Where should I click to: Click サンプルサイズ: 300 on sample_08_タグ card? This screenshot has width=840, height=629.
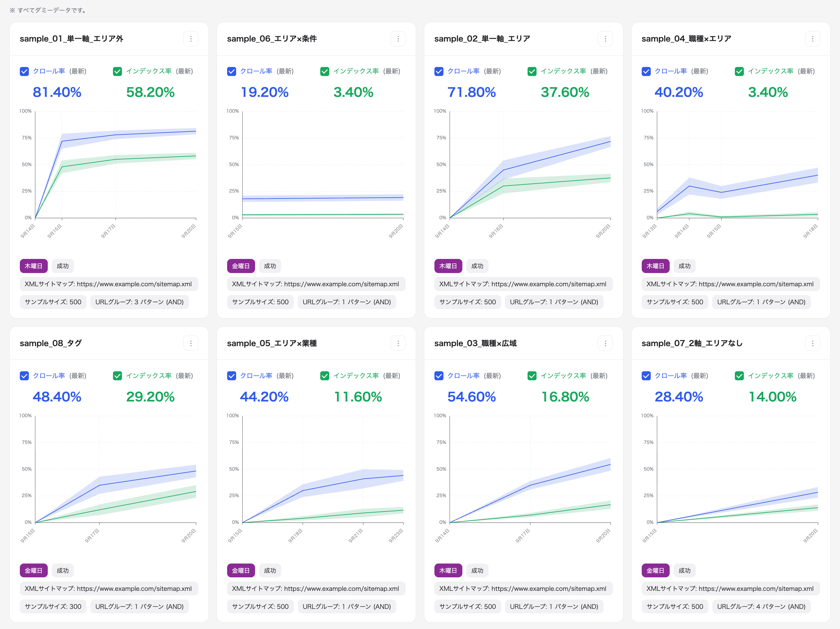(53, 606)
